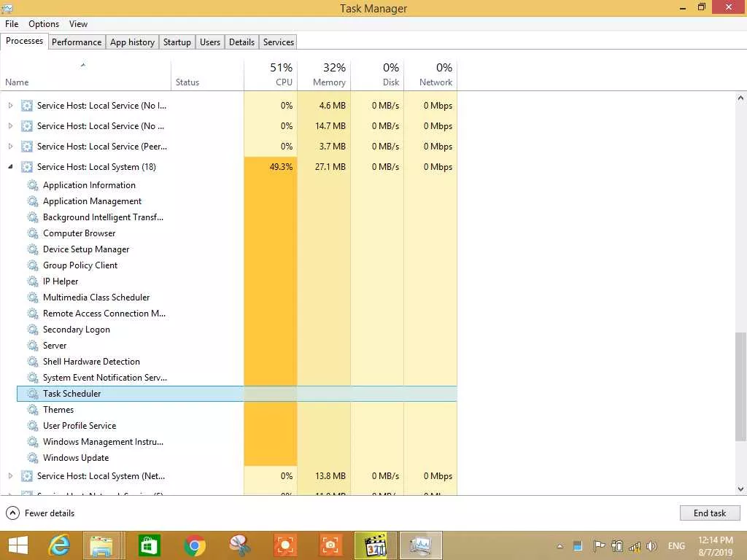Open the ENG language indicator

pos(676,546)
